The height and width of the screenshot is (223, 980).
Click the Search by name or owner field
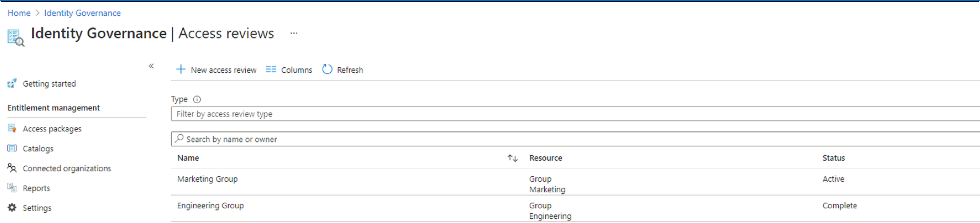pos(571,139)
